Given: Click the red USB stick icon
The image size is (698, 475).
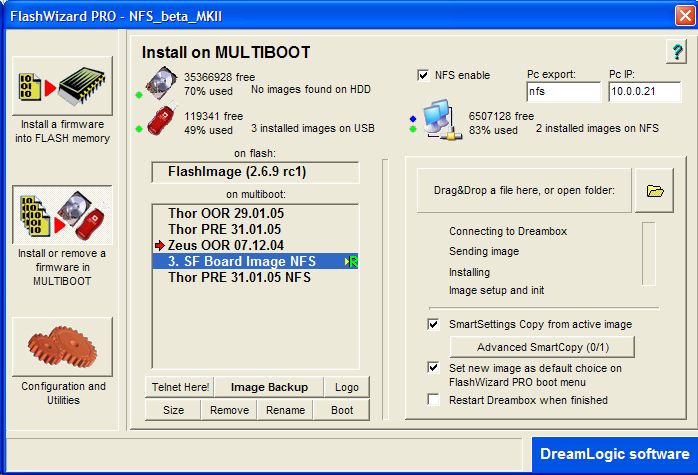Looking at the screenshot, I should coord(162,119).
